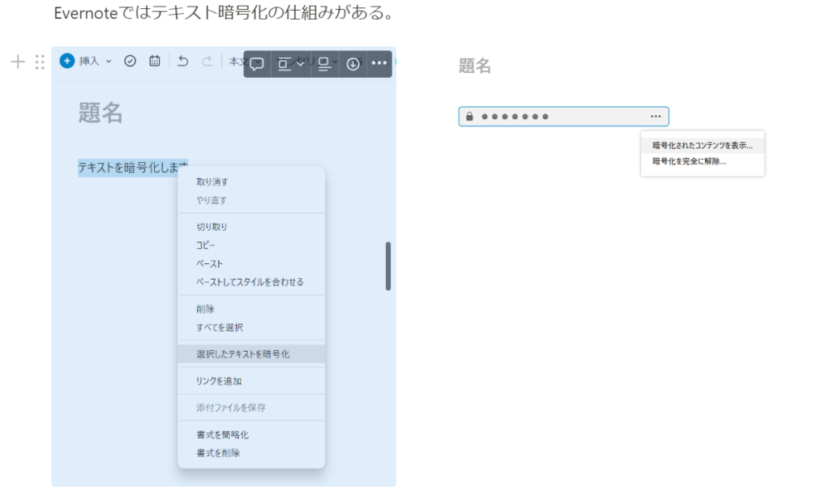Click the redo arrow icon
The image size is (830, 504).
tap(207, 61)
